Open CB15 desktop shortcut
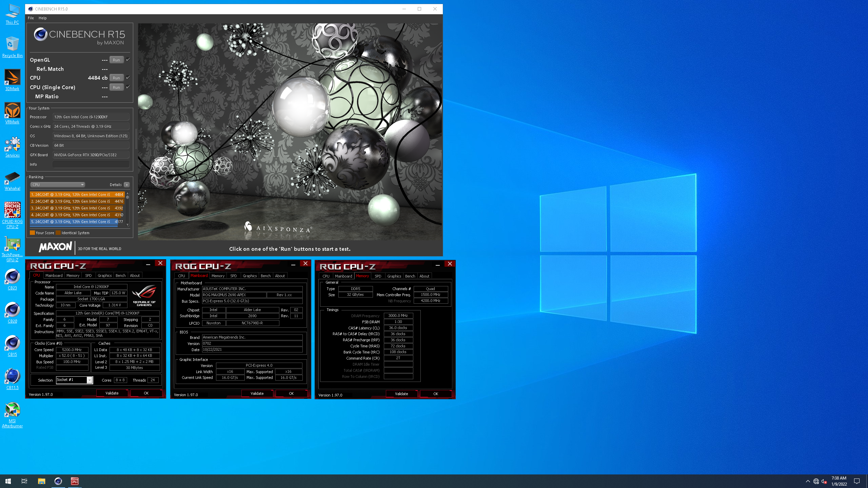This screenshot has height=488, width=868. [12, 346]
